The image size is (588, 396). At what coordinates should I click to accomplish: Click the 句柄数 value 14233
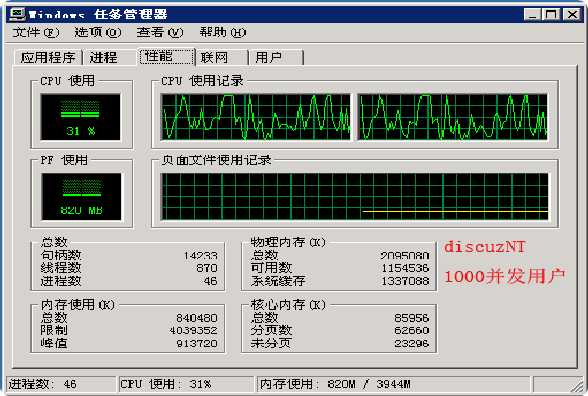[x=201, y=255]
